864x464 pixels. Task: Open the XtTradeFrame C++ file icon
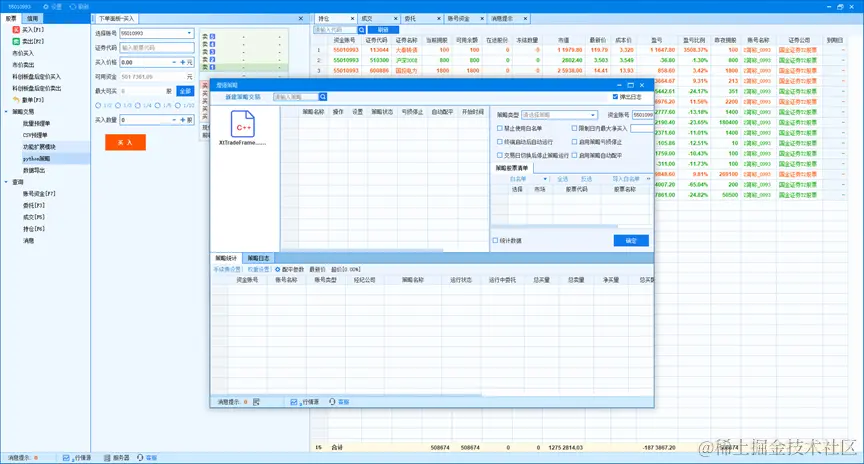242,124
